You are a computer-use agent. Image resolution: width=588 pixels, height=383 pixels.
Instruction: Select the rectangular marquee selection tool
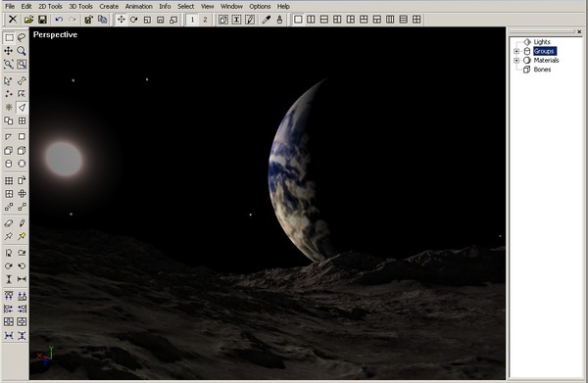tap(9, 37)
